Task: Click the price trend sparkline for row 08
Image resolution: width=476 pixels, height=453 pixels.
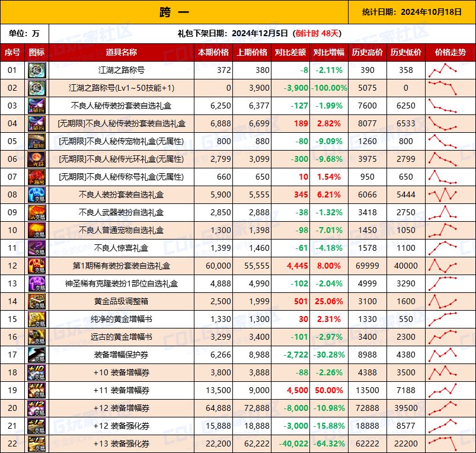Action: [443, 194]
